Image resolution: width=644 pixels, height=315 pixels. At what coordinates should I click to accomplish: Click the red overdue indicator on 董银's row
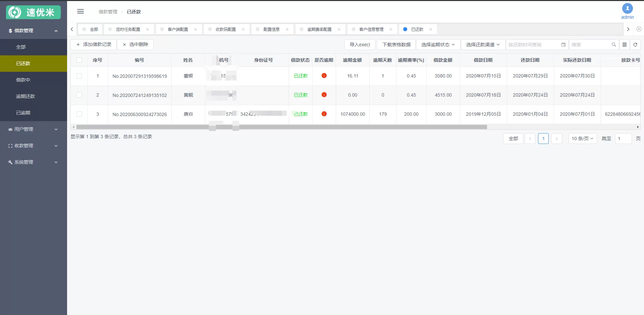click(324, 76)
